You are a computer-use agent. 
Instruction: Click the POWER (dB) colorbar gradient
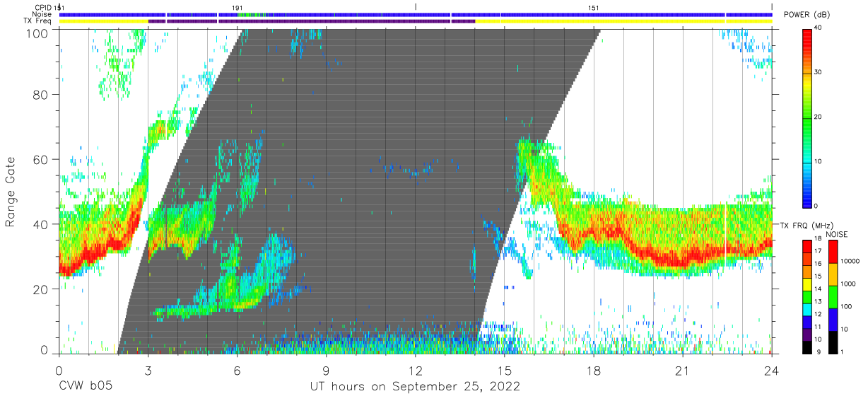pos(807,117)
